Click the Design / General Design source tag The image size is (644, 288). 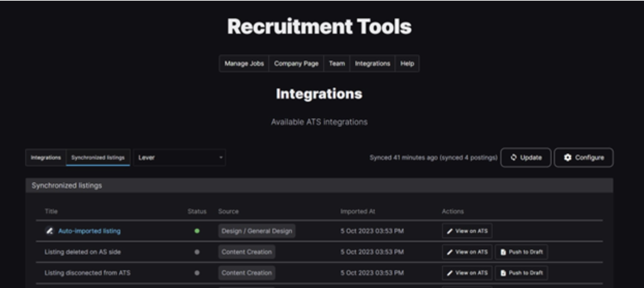pyautogui.click(x=256, y=231)
